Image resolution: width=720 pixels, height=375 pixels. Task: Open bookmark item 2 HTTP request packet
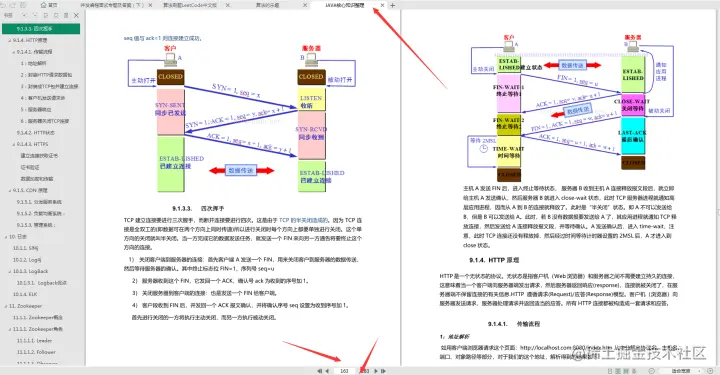pyautogui.click(x=46, y=75)
